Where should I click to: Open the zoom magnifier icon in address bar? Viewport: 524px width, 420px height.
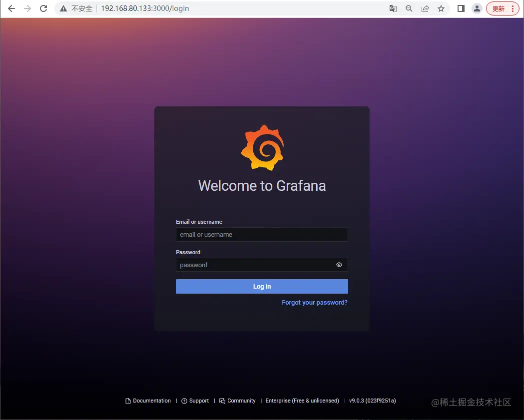coord(409,8)
